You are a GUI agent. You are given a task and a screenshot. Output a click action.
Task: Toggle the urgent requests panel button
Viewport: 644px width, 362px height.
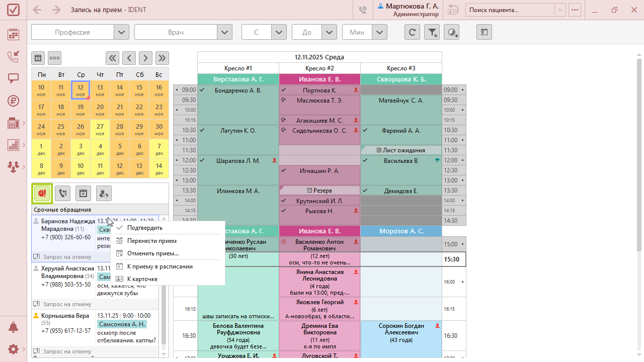pos(42,193)
